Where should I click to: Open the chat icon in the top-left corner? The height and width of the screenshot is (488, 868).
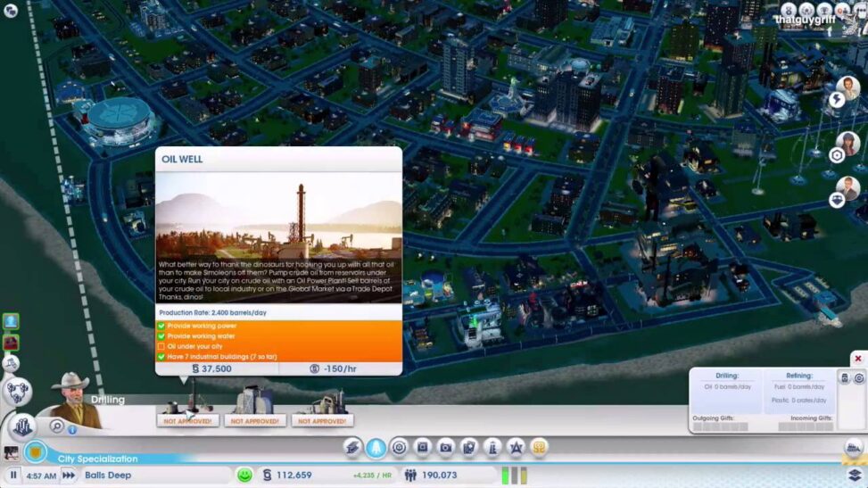coord(11,11)
